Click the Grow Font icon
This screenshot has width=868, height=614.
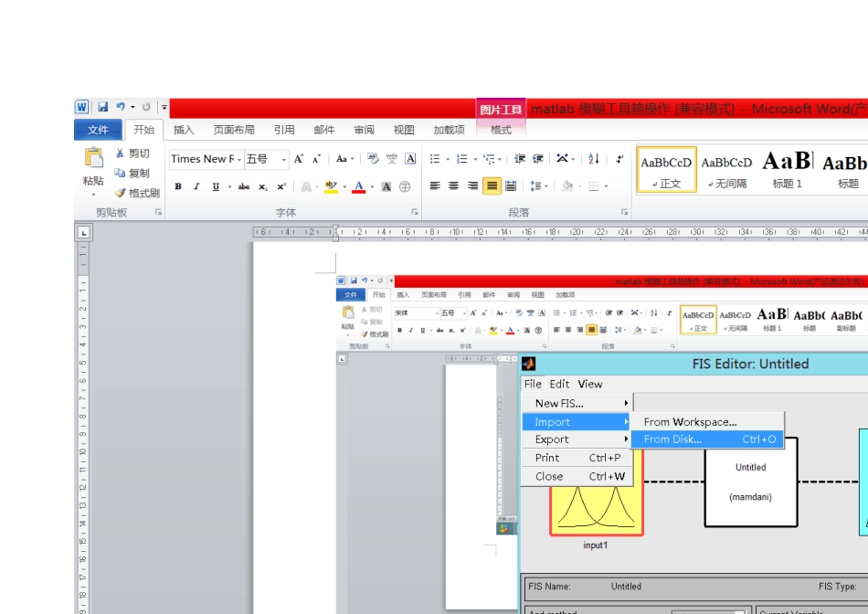[x=298, y=159]
